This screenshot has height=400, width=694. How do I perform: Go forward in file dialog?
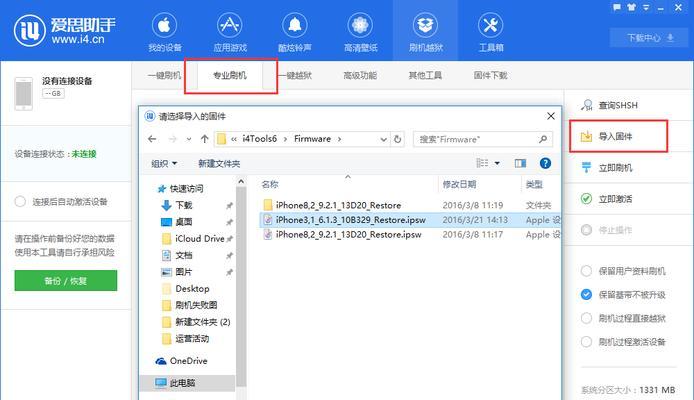click(x=172, y=139)
